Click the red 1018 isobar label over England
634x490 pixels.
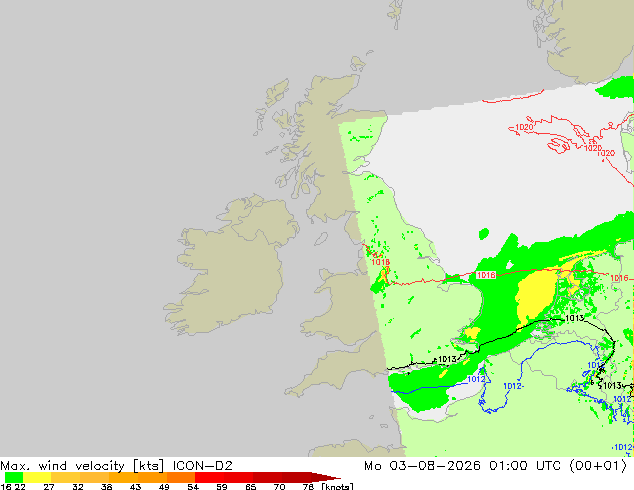[x=380, y=262]
